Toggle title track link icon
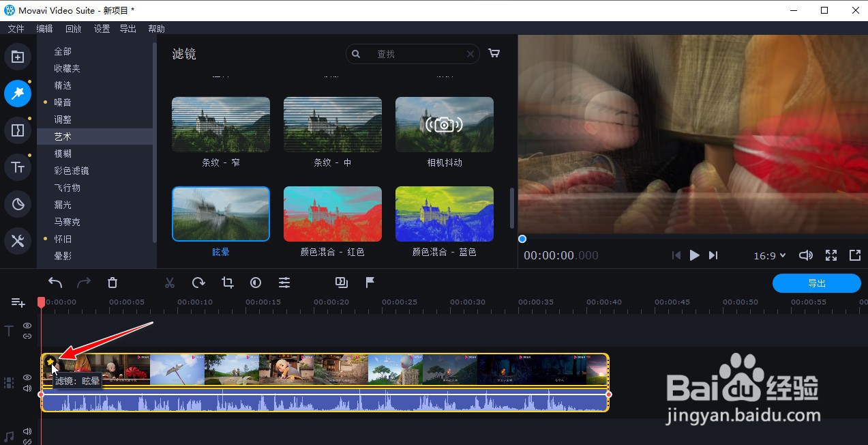Viewport: 868px width, 445px height. [27, 336]
